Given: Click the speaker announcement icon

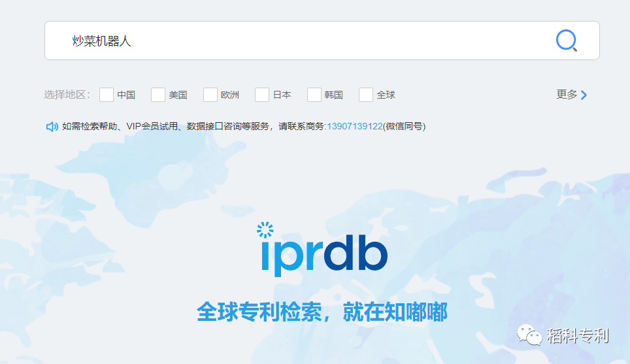Looking at the screenshot, I should 52,127.
